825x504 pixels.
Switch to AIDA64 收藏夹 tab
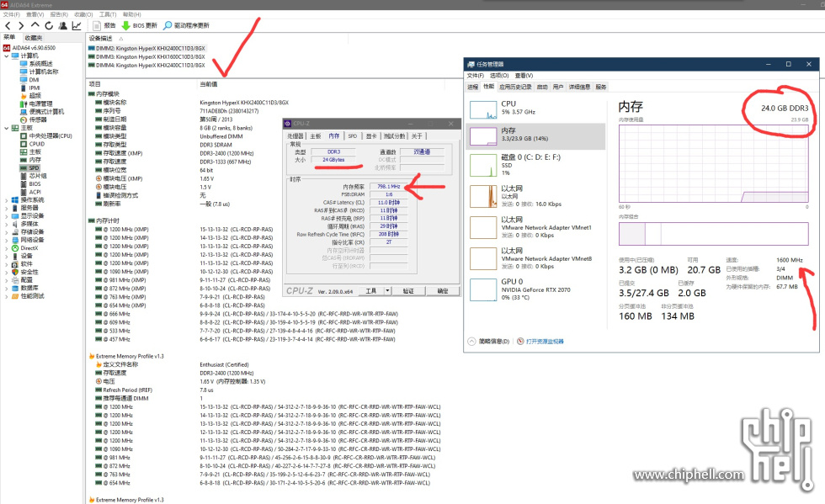34,38
